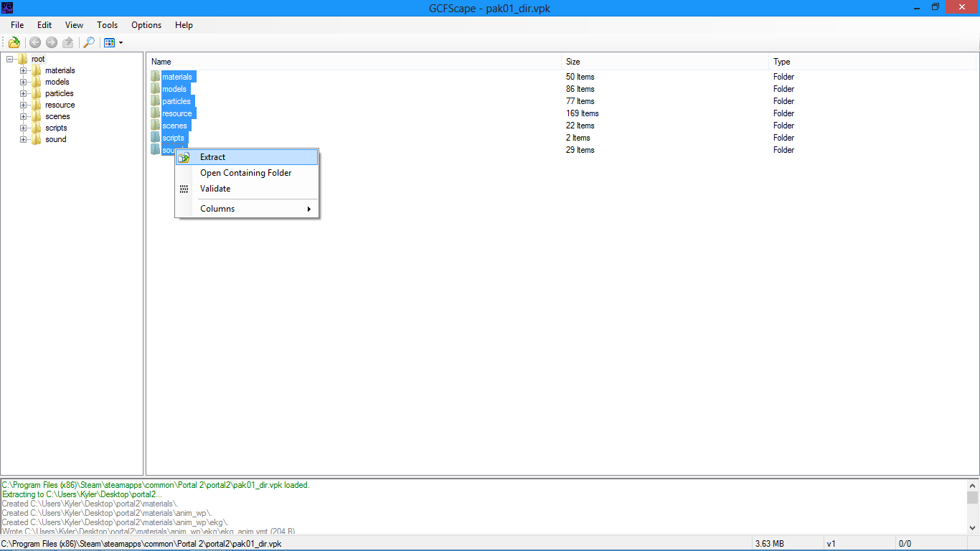Open the Help menu
The width and height of the screenshot is (980, 551).
tap(184, 25)
